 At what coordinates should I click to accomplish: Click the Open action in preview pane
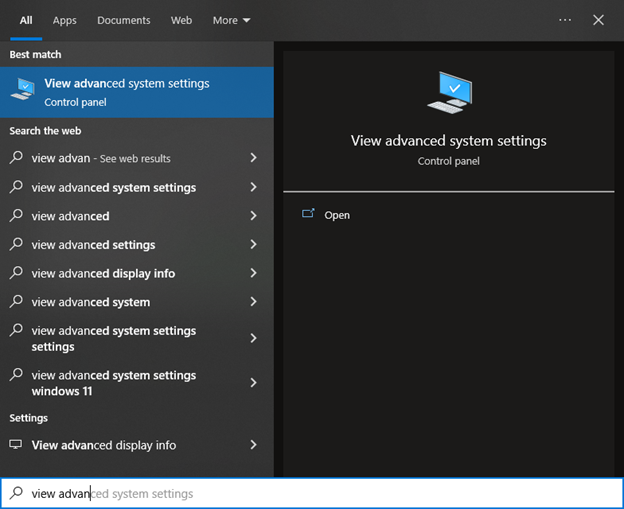click(448, 215)
